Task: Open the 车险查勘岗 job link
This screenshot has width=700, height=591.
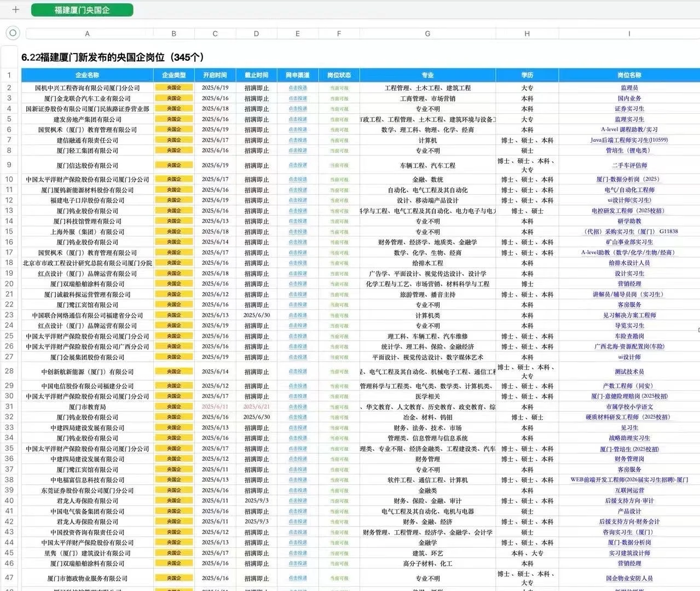Action: click(629, 336)
